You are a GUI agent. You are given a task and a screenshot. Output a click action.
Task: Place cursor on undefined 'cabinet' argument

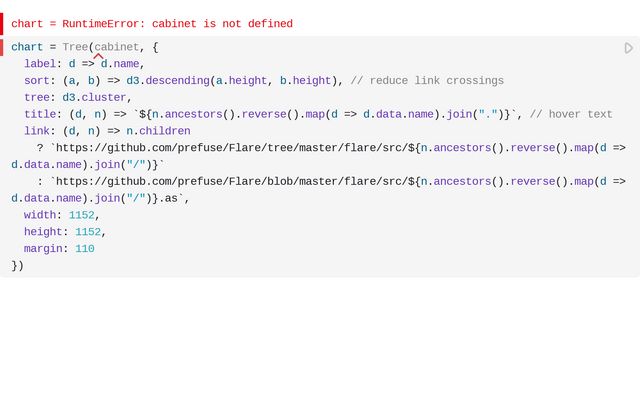pyautogui.click(x=115, y=47)
